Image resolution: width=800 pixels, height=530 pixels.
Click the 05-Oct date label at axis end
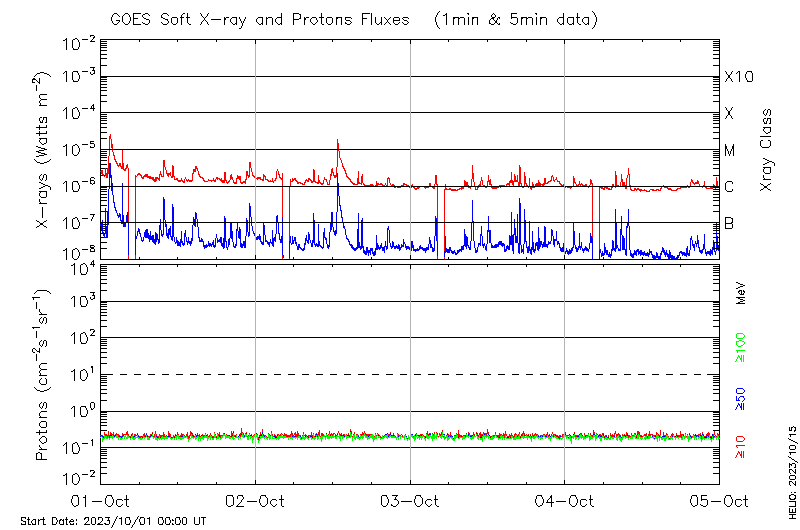[x=718, y=500]
